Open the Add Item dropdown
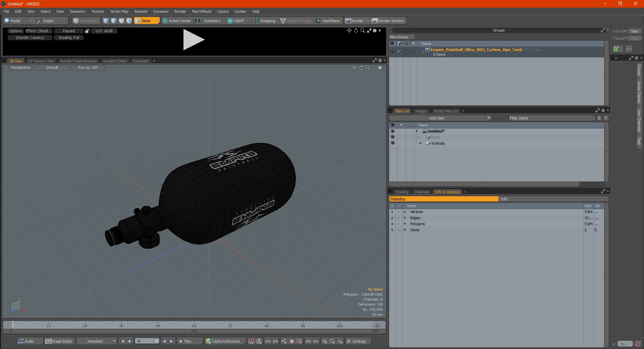 click(x=440, y=118)
